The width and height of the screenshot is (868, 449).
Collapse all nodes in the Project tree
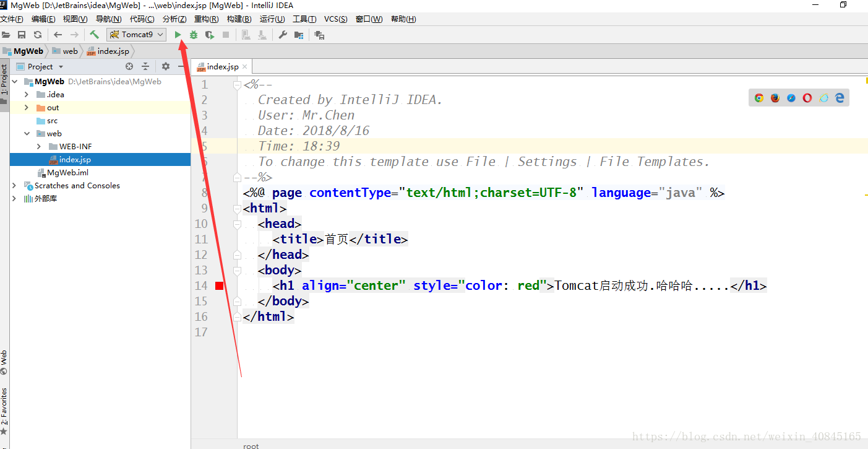tap(144, 66)
